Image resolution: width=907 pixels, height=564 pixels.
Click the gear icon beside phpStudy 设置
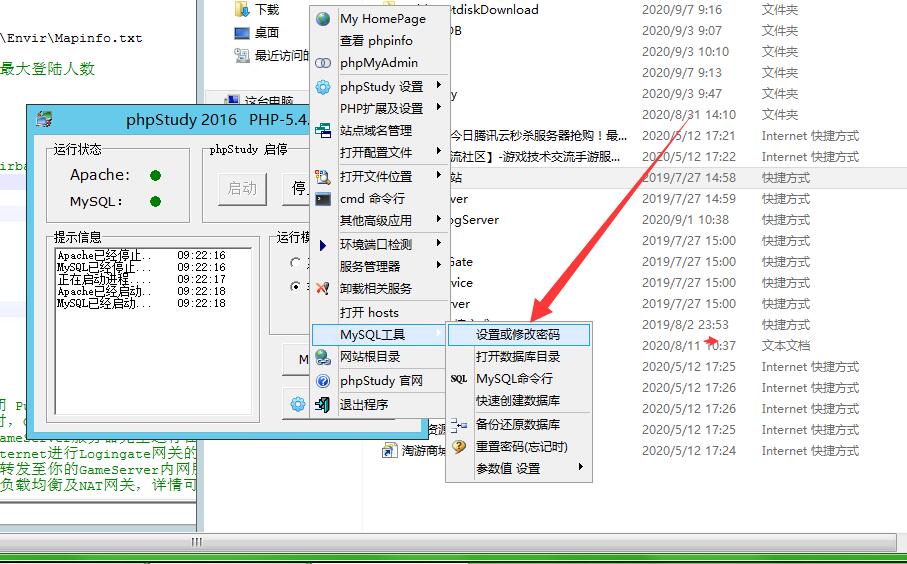323,87
